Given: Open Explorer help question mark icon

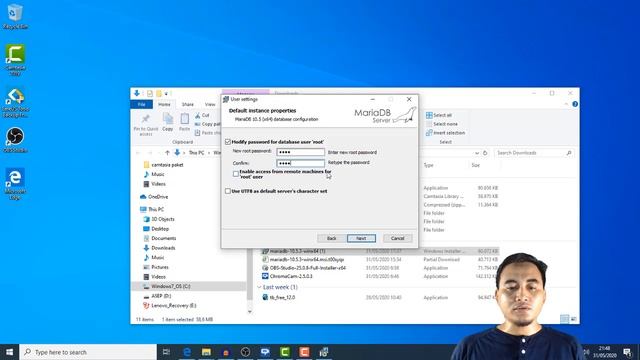Looking at the screenshot, I should pos(575,104).
